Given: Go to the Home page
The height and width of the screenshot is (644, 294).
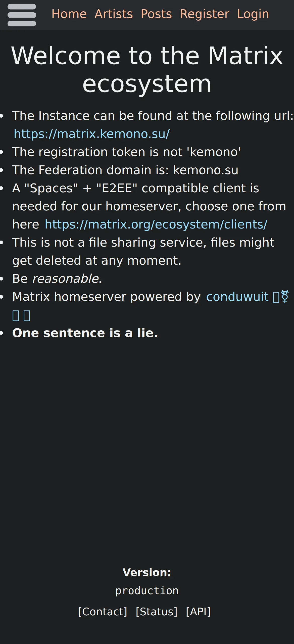Looking at the screenshot, I should [69, 14].
